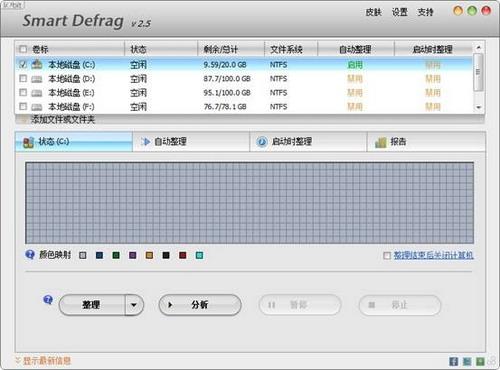
Task: Switch to the 启动时整理 tab
Action: 308,142
